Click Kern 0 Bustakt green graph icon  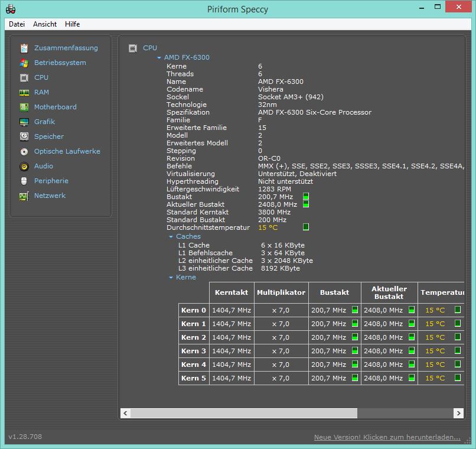(354, 310)
